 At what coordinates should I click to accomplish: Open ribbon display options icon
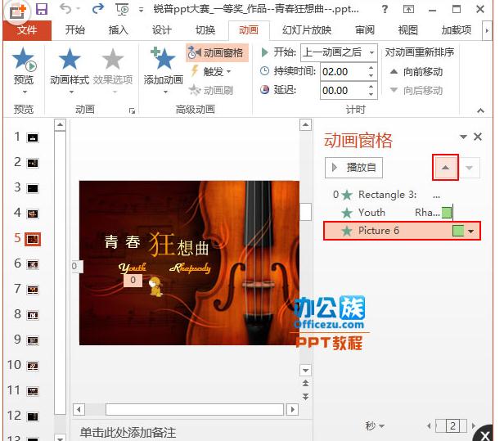tap(408, 9)
